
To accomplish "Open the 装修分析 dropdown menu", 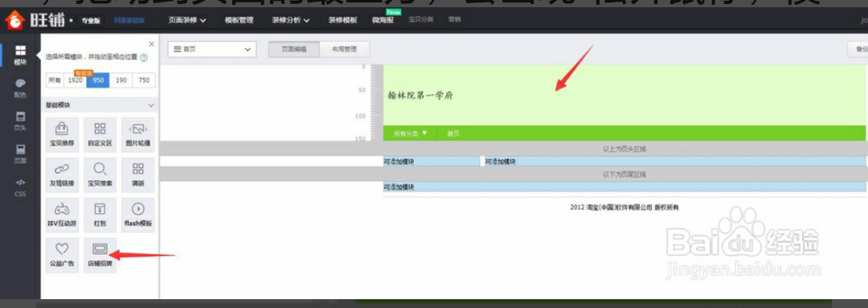I will click(x=291, y=20).
